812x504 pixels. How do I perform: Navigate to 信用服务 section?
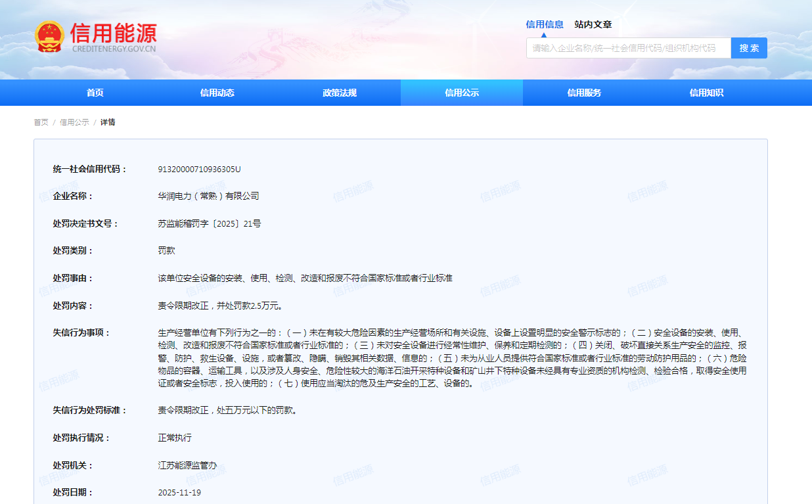coord(584,93)
